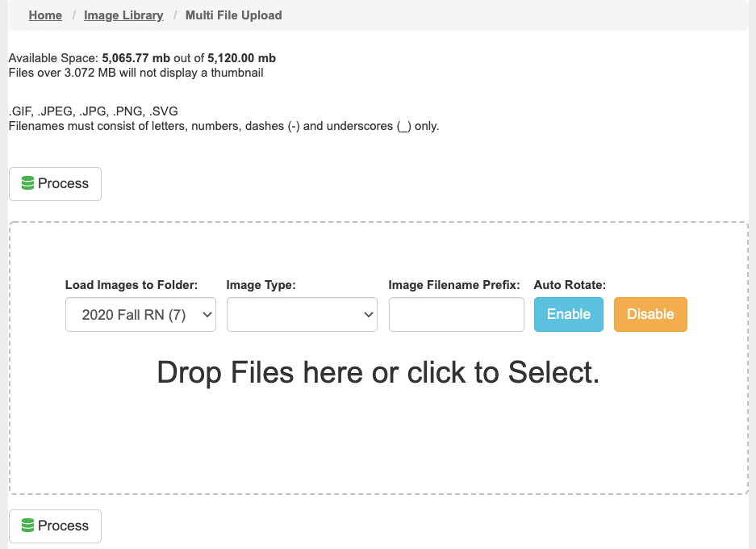The image size is (756, 549).
Task: Open the empty Image Type dropdown
Action: pos(302,315)
